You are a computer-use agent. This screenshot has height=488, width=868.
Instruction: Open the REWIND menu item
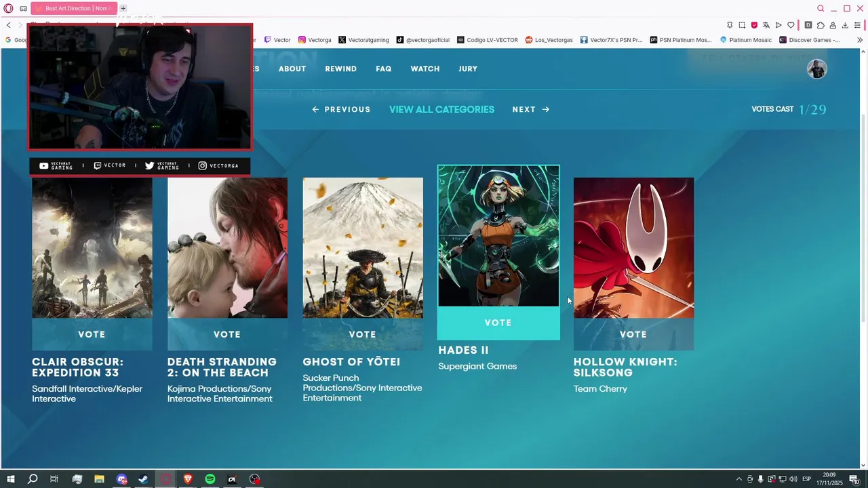click(340, 69)
